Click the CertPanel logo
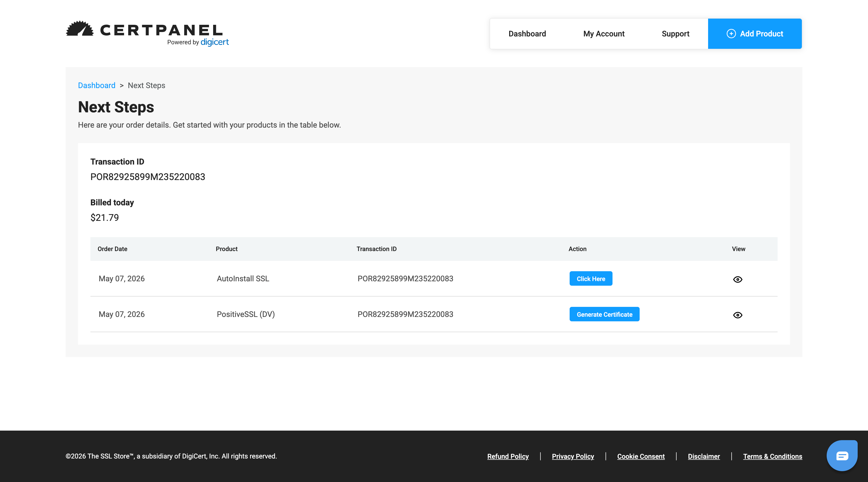868x482 pixels. pyautogui.click(x=147, y=33)
